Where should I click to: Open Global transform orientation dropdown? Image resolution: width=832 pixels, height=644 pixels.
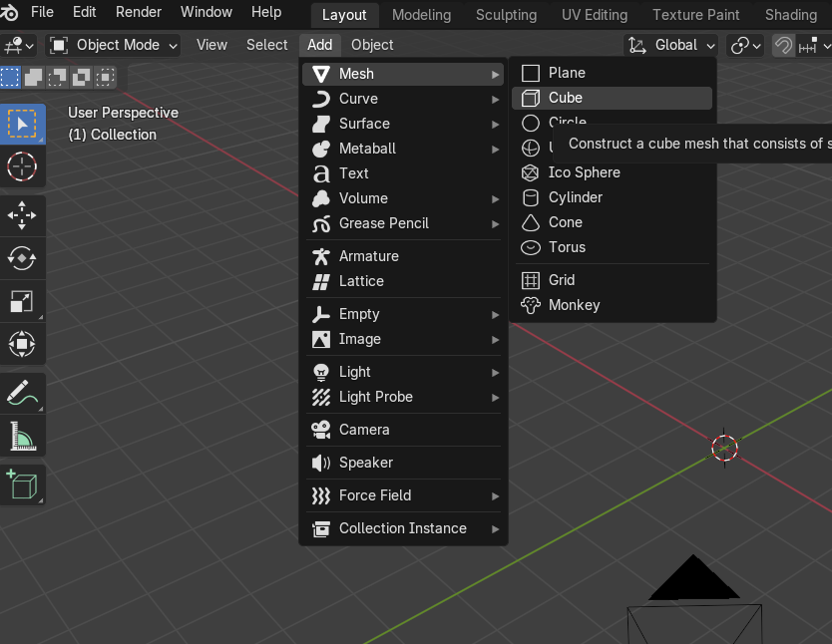point(671,45)
